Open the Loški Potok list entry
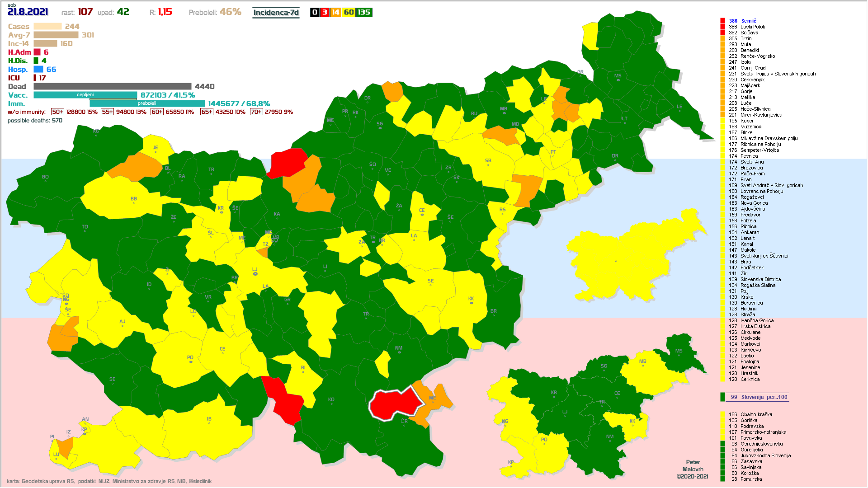 [x=752, y=27]
